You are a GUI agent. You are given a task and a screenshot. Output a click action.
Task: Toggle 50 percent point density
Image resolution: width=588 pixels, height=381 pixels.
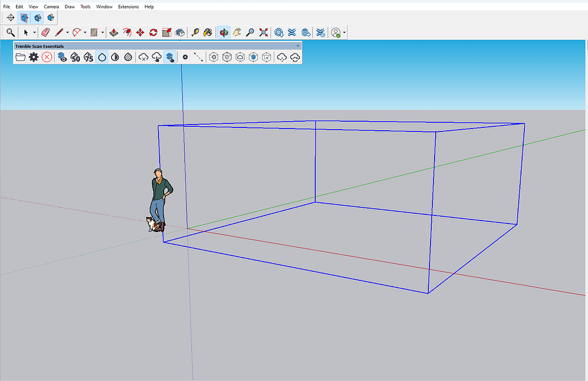[75, 57]
